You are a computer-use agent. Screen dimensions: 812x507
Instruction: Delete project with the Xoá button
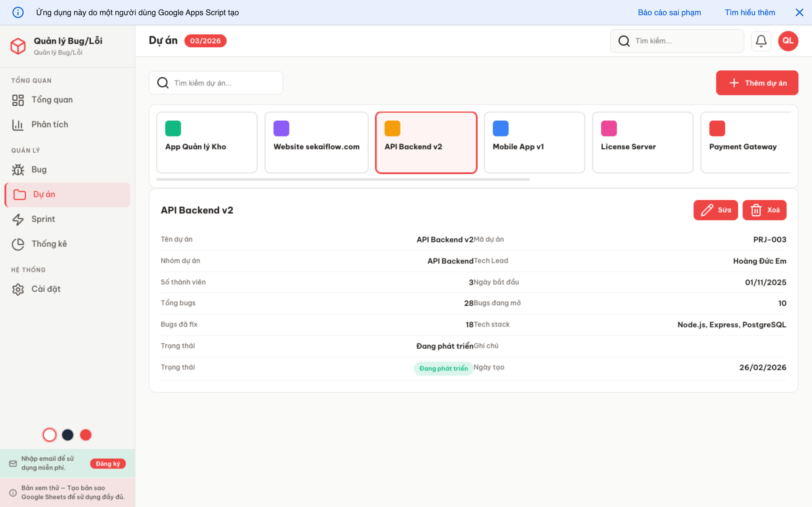coord(764,210)
